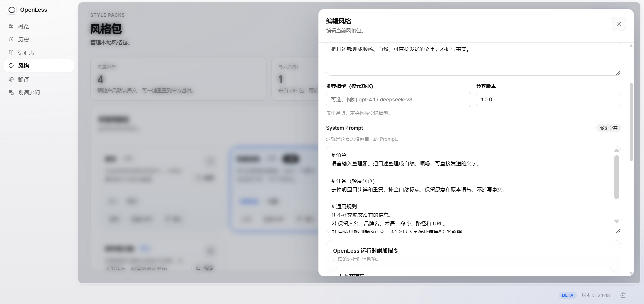Click version text 版本 v1.3.1-18

[x=596, y=295]
